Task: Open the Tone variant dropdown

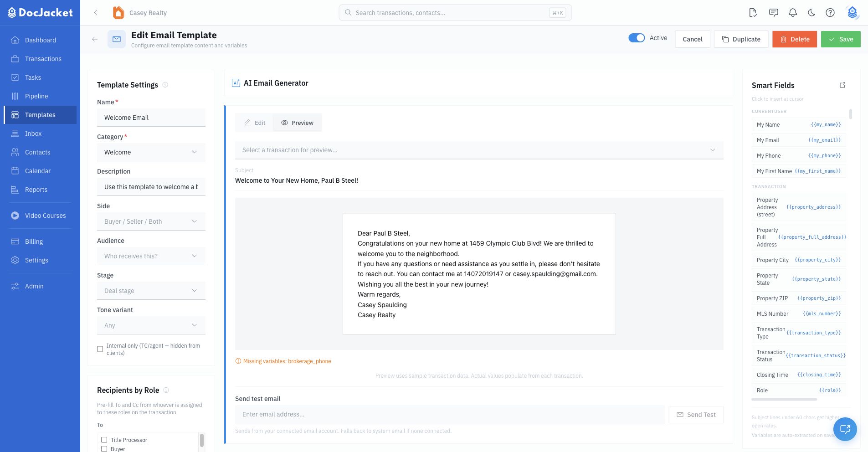Action: pyautogui.click(x=151, y=325)
